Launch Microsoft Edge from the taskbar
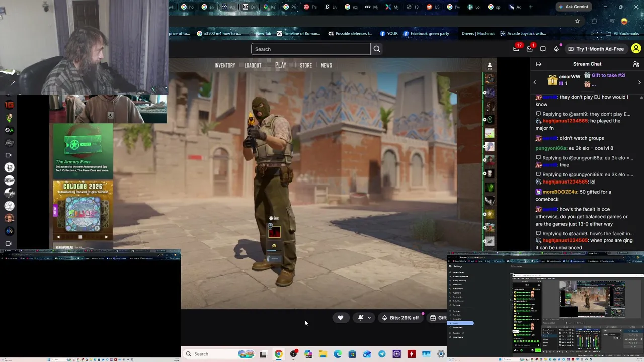644x362 pixels. pos(338,354)
